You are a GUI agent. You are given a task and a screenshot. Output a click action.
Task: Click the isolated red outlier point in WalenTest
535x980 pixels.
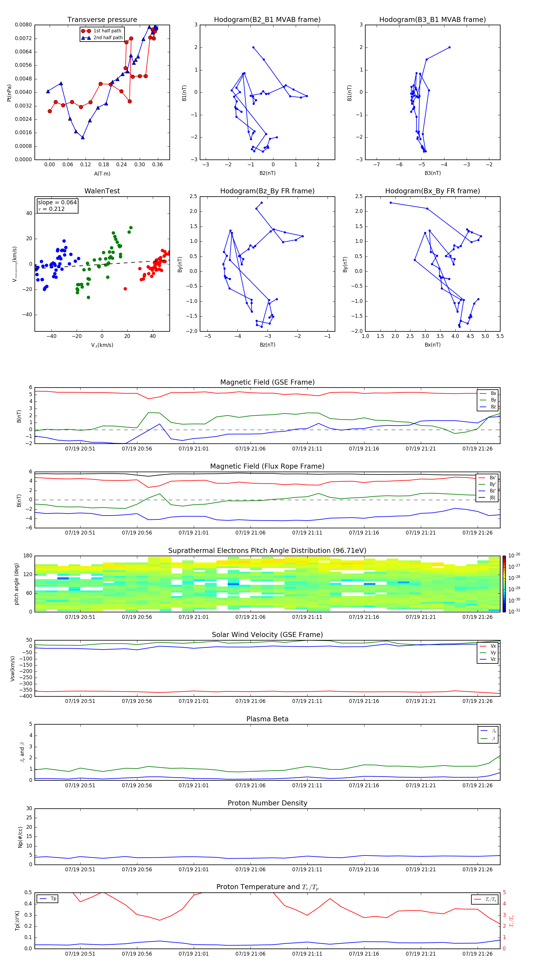[125, 289]
